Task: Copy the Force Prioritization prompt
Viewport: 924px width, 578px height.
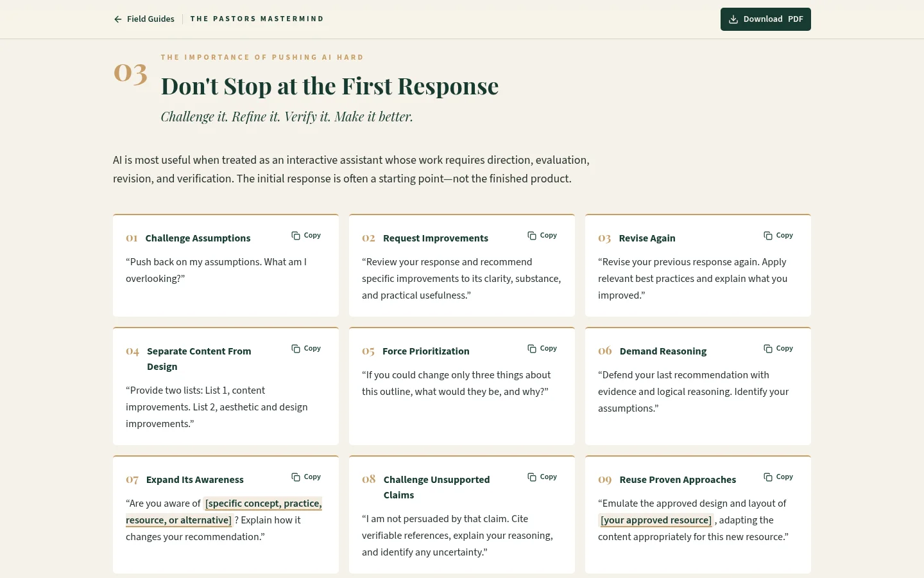Action: coord(542,349)
